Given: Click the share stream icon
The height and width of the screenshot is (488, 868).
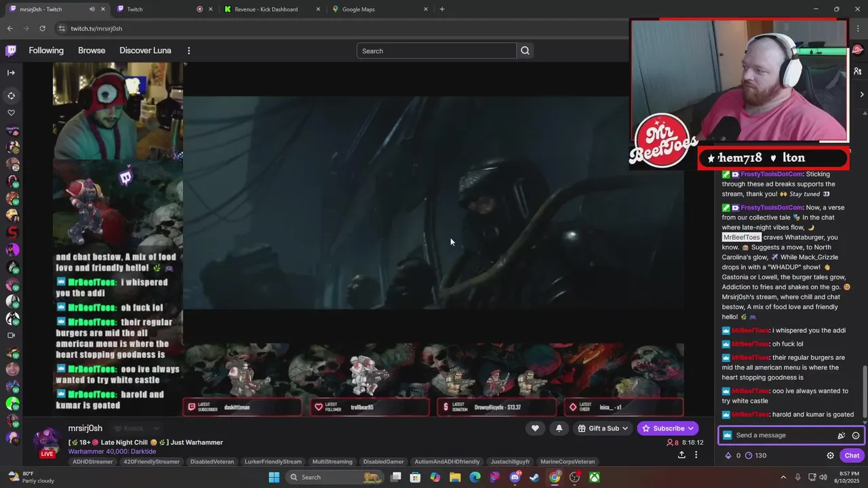Looking at the screenshot, I should tap(682, 455).
